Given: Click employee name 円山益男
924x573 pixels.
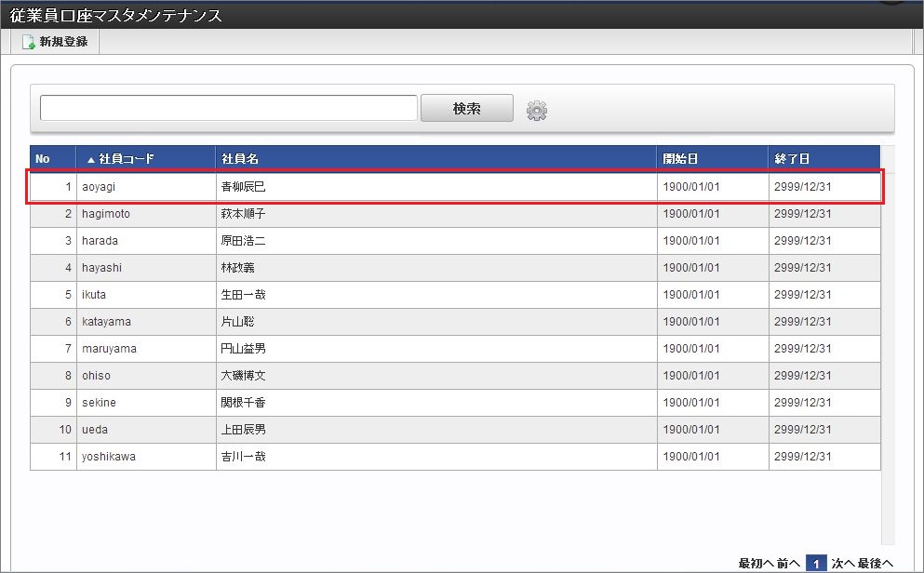Looking at the screenshot, I should (x=244, y=349).
